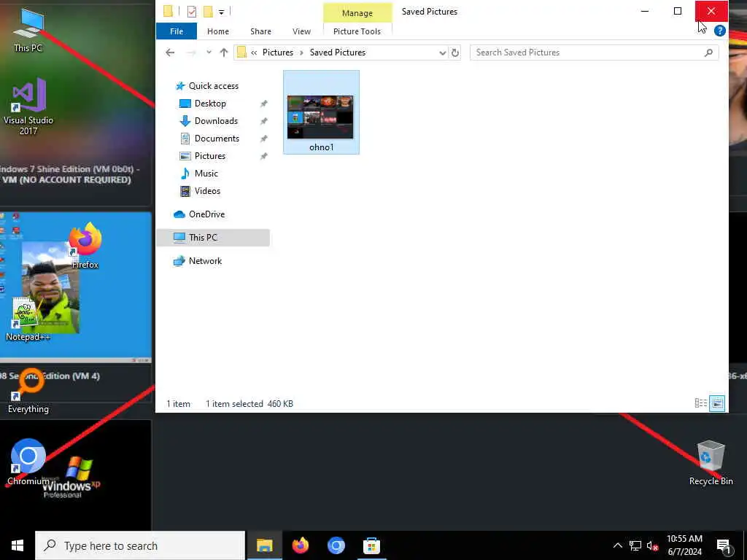The image size is (747, 560).
Task: Click the pin icon beside Downloads
Action: coord(263,122)
